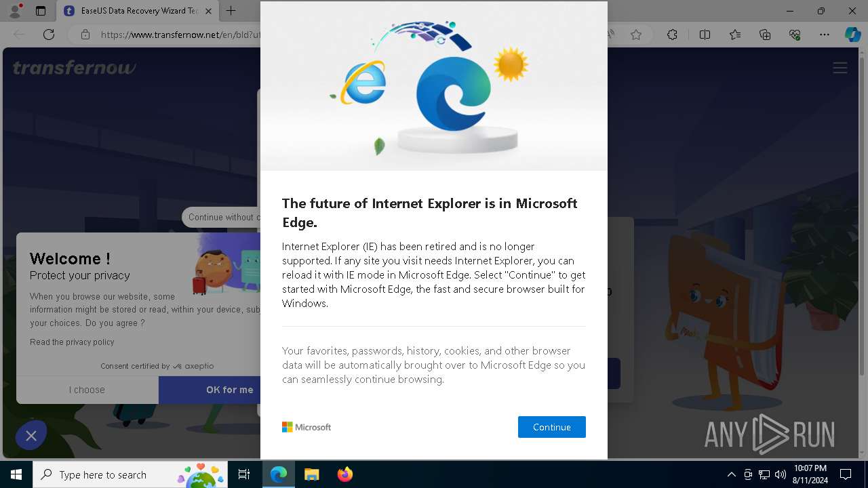Open the clock showing 10:07 PM
The width and height of the screenshot is (868, 488).
[x=810, y=474]
